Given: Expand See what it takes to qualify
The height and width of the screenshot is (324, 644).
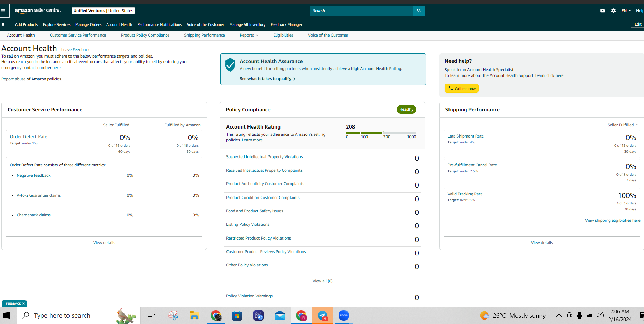Looking at the screenshot, I should (x=268, y=79).
